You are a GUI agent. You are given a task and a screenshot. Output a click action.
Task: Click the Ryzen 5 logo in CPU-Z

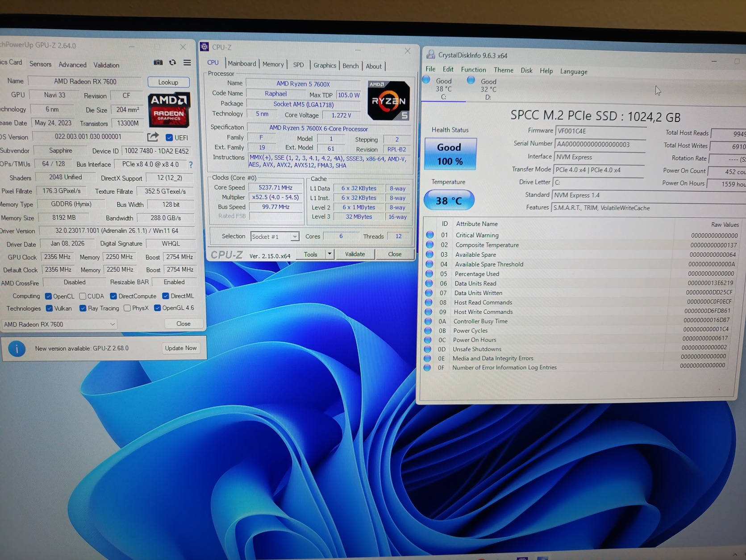click(388, 101)
